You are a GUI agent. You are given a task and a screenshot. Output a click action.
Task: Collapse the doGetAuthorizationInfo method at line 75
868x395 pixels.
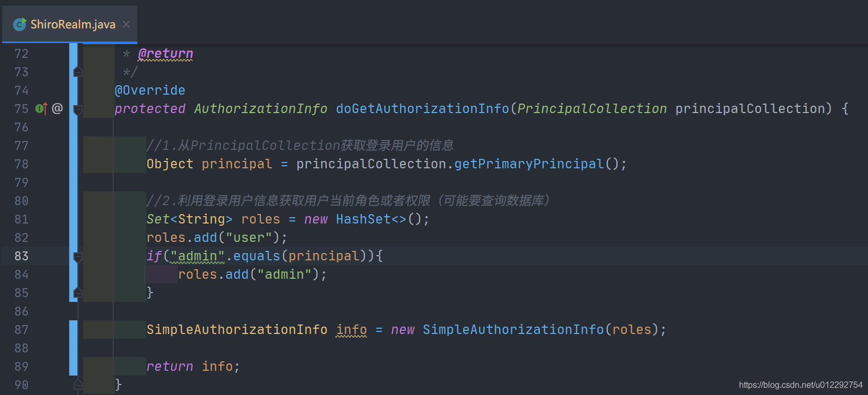(77, 109)
